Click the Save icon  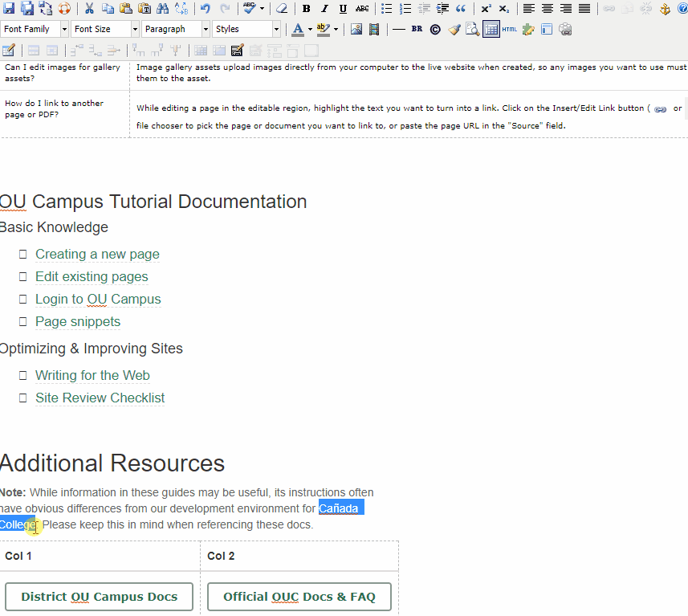pos(8,8)
